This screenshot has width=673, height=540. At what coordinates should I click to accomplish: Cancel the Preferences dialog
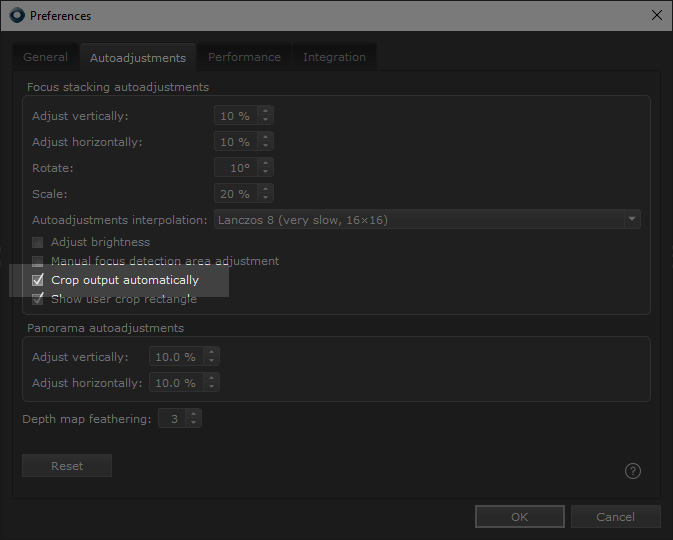click(615, 517)
